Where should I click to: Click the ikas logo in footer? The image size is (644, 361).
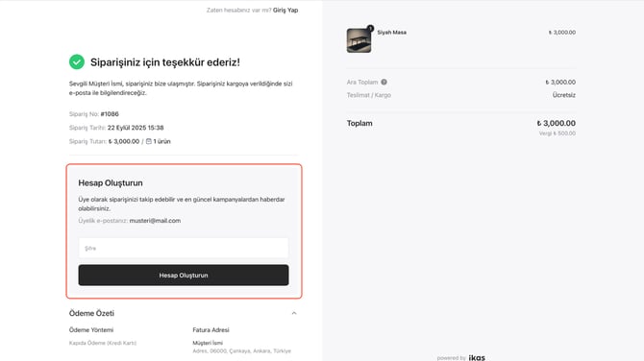tap(477, 358)
